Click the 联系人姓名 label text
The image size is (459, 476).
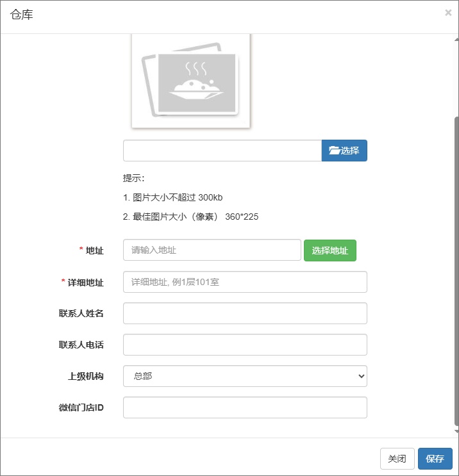pos(81,313)
